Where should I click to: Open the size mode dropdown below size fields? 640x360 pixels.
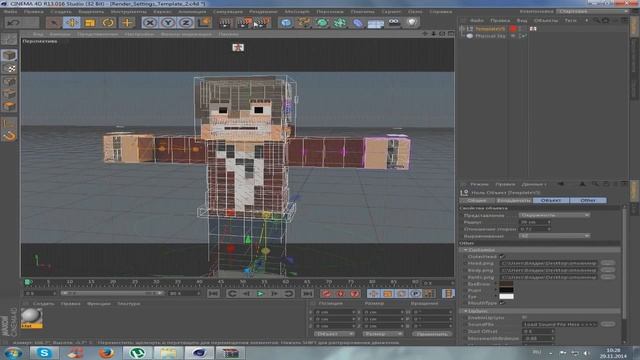tap(382, 334)
